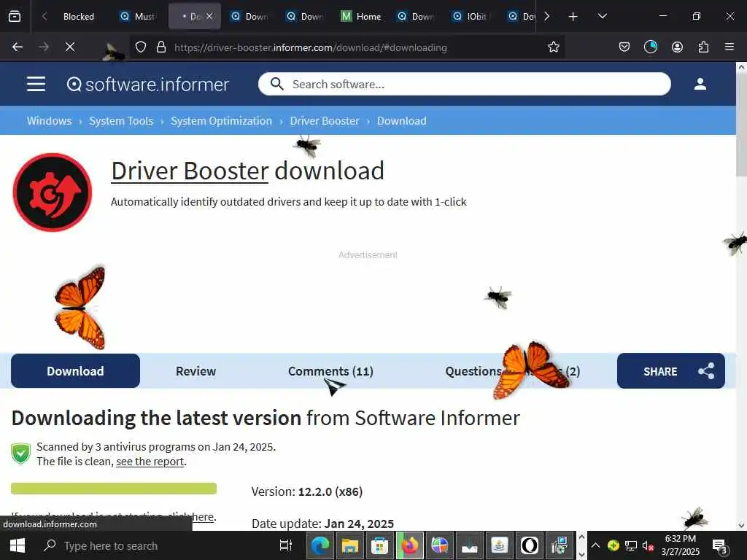Switch to the Must tab
Screen dimensions: 747x560
tap(138, 16)
